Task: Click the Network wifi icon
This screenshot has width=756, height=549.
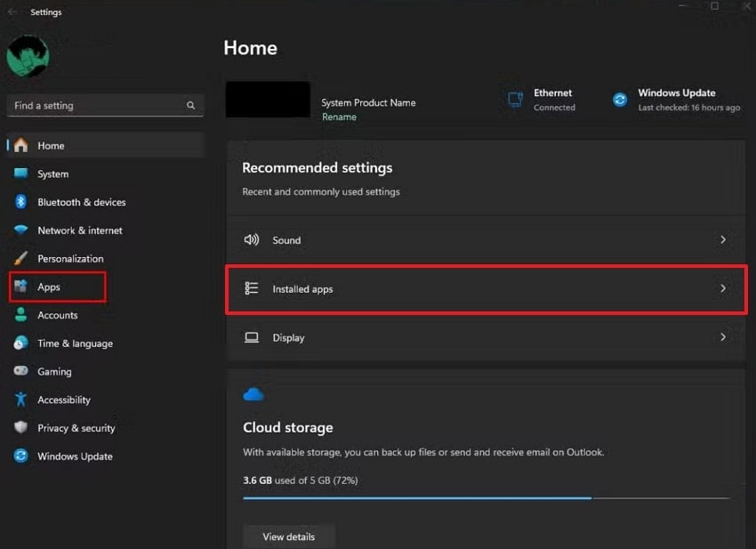Action: pos(20,230)
